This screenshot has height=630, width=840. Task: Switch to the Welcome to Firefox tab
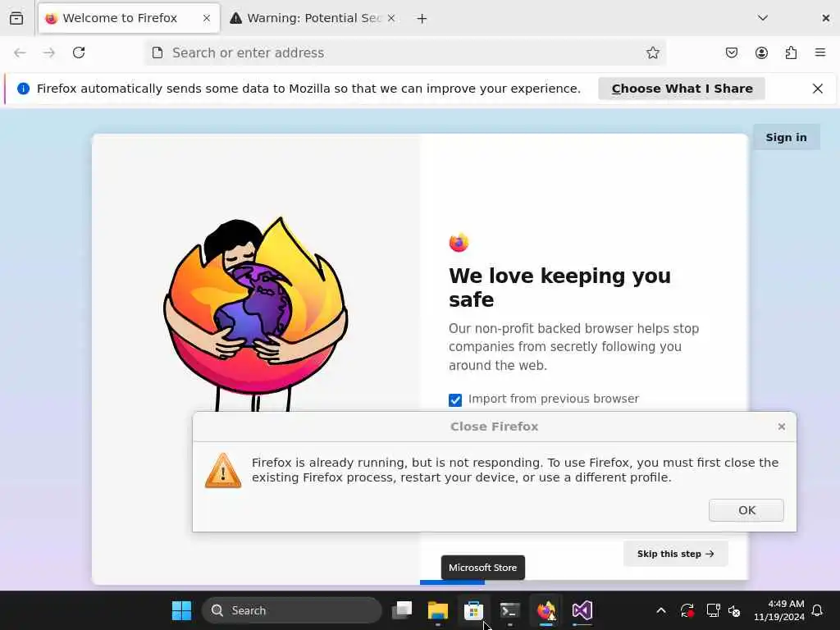coord(129,18)
